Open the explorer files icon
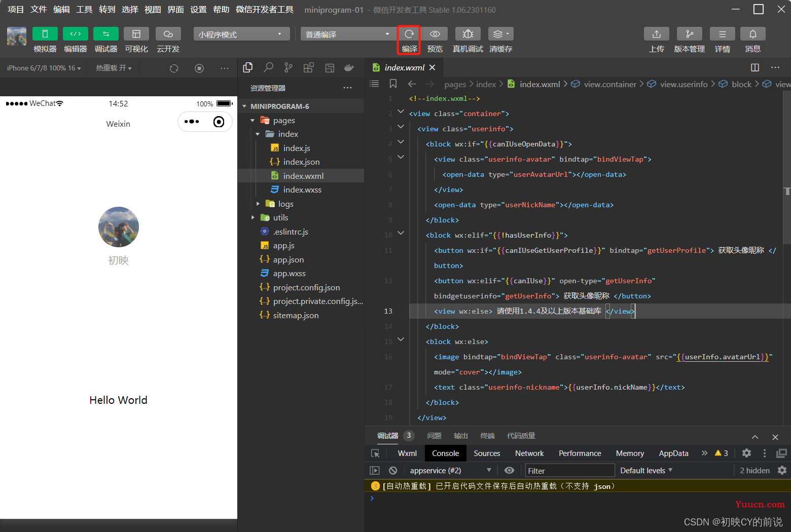The height and width of the screenshot is (532, 791). tap(248, 67)
